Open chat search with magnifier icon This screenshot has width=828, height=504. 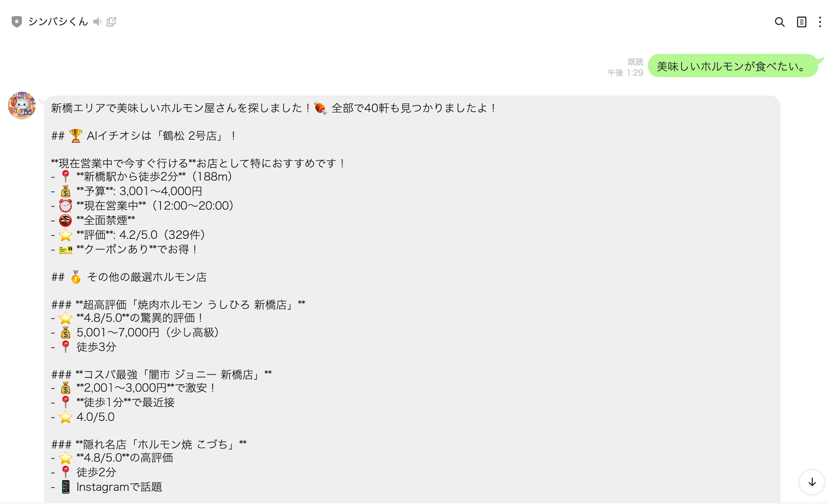click(780, 22)
